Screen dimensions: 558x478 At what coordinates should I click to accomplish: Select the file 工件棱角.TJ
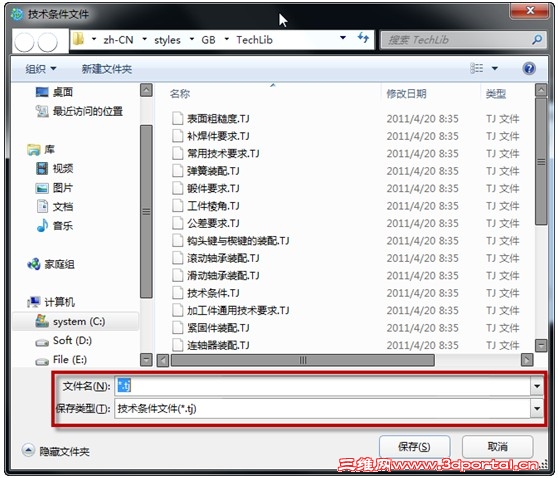[206, 206]
